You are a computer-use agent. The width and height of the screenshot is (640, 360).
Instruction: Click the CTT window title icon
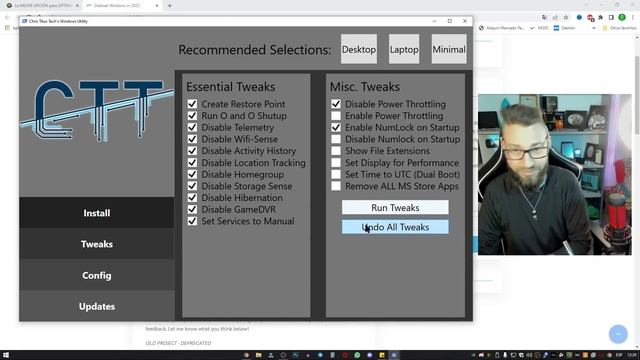pos(24,21)
